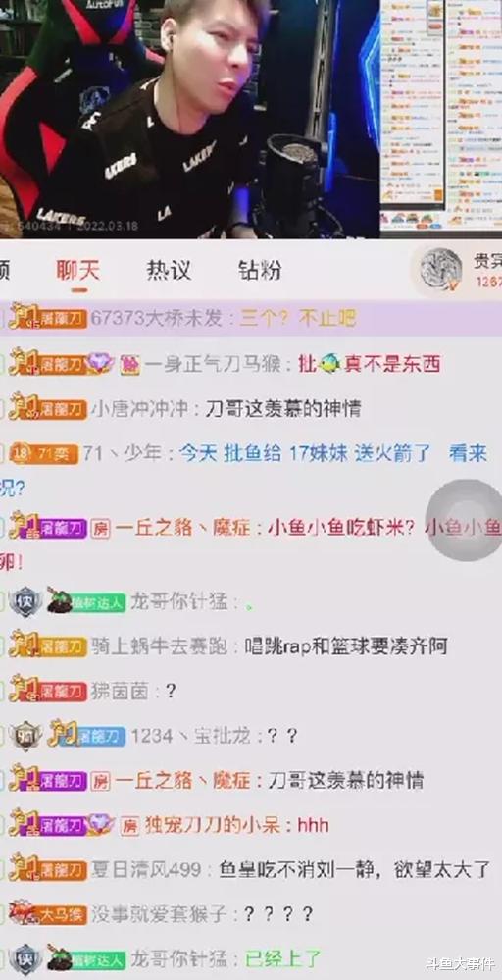Tap the 大马猴 fan badge
The height and width of the screenshot is (980, 502).
[x=47, y=914]
